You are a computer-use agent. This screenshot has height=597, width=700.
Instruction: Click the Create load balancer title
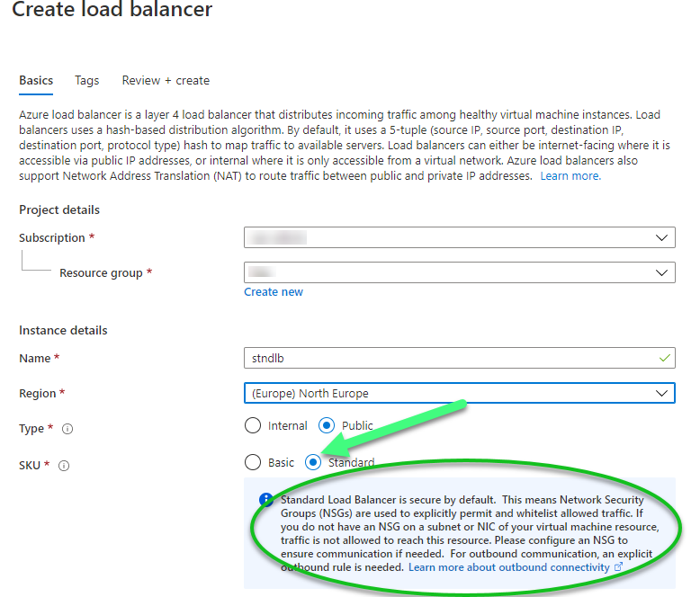tap(112, 9)
